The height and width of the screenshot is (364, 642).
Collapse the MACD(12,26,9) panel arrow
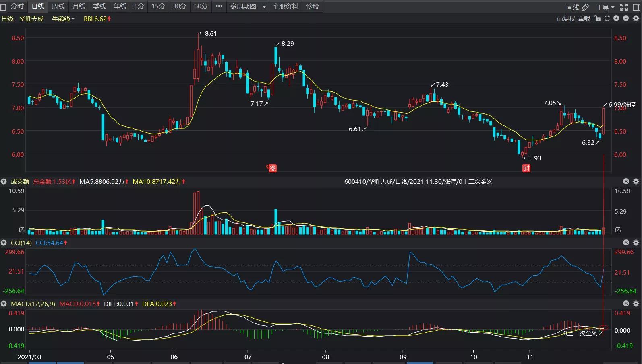[4, 304]
